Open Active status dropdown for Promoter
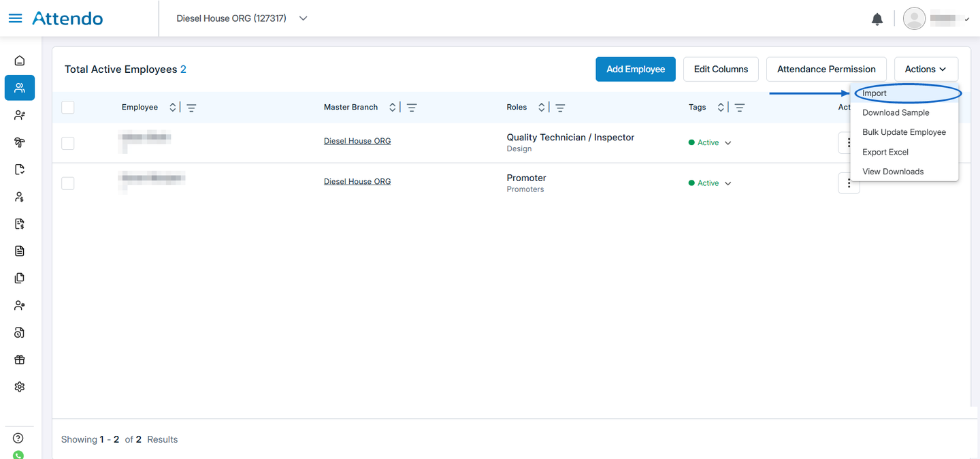Screen dimensions: 980x459 pos(728,183)
